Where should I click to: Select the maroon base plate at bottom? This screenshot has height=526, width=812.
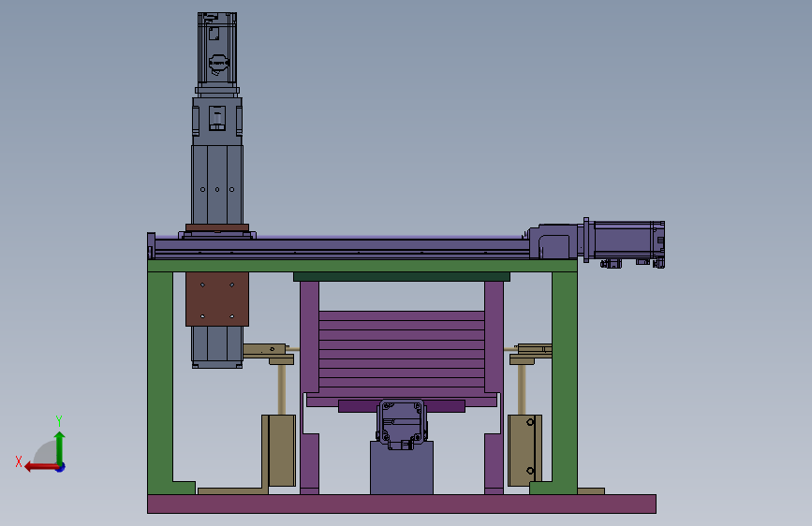click(402, 504)
